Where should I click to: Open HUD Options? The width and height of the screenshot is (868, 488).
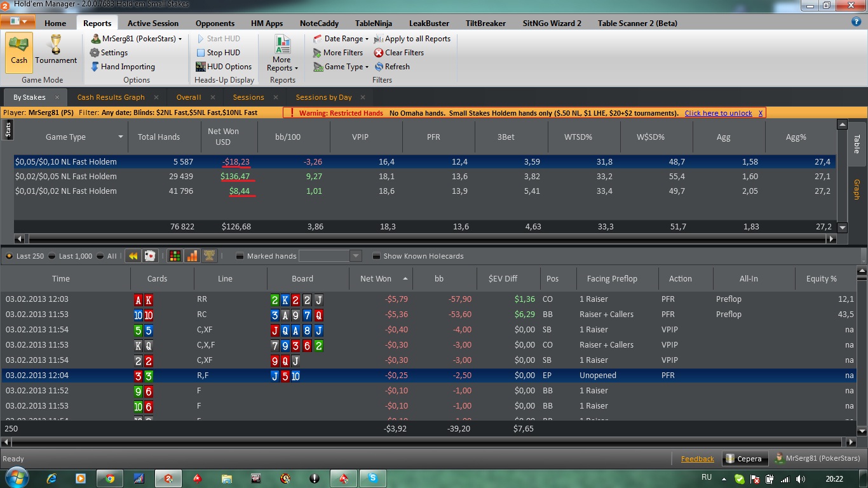click(x=224, y=67)
